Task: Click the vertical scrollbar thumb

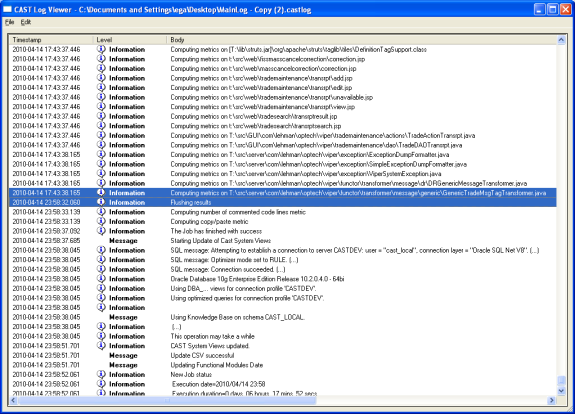Action: pos(561,381)
